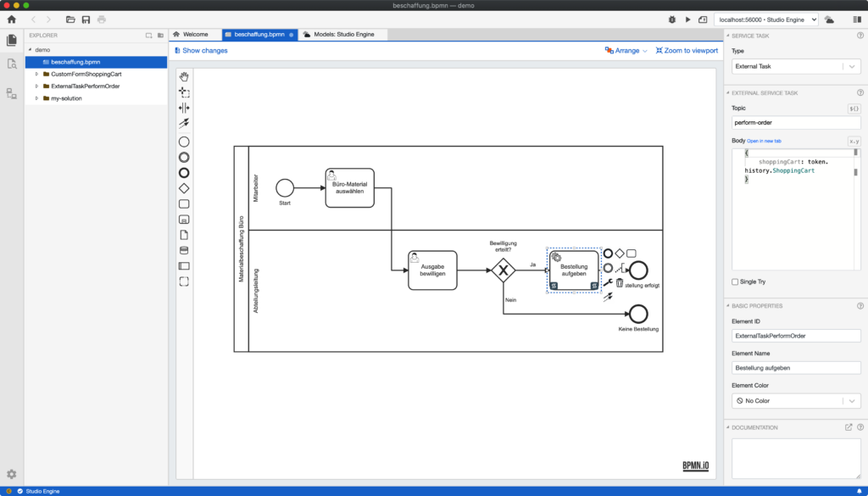Viewport: 868px width, 496px height.
Task: Select the lasso tool in palette
Action: (x=184, y=92)
